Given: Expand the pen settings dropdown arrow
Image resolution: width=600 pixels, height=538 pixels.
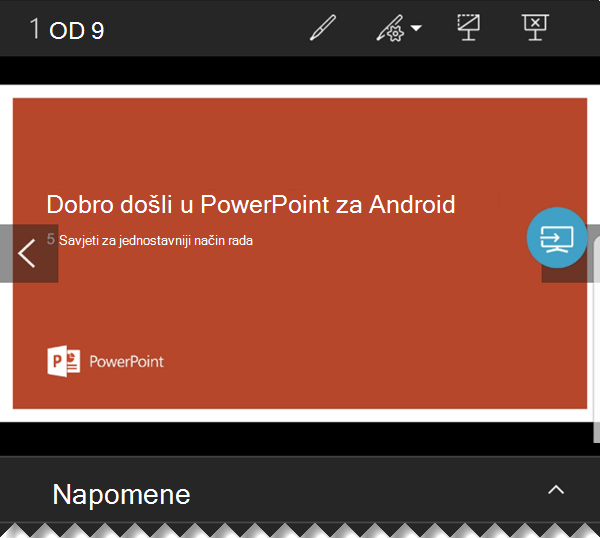Looking at the screenshot, I should tap(416, 28).
